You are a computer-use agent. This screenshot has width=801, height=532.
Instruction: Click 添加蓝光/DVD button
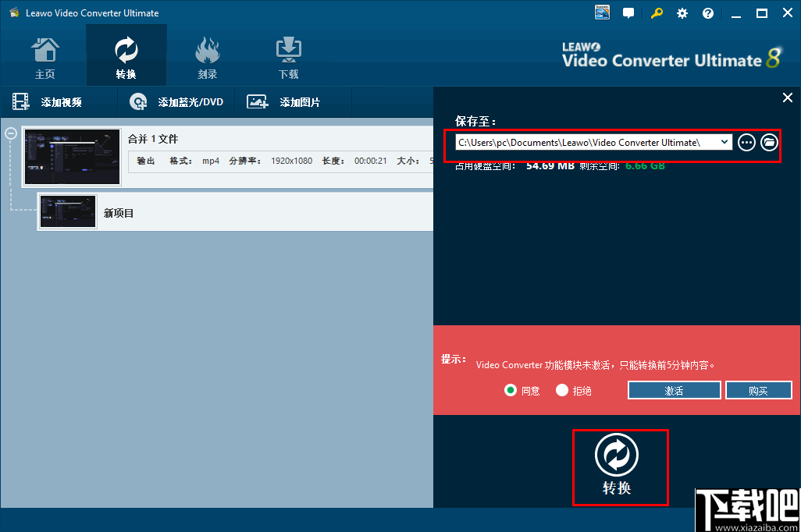point(176,102)
